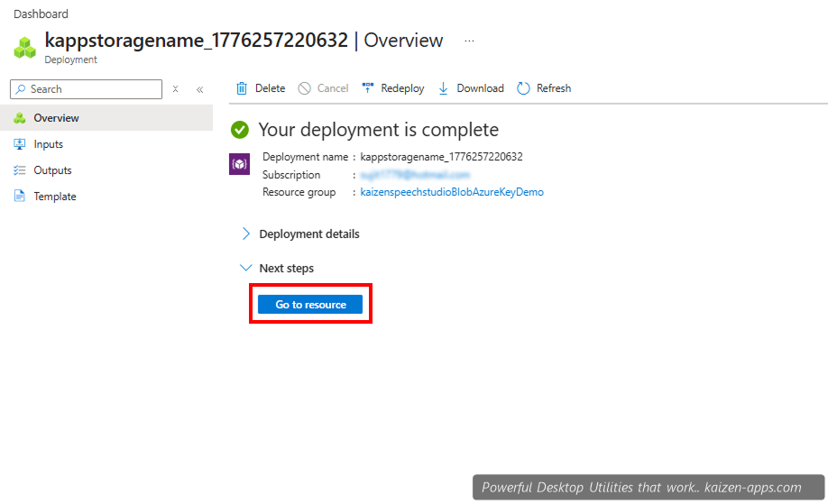Click the Cancel toolbar label
The width and height of the screenshot is (828, 504).
click(333, 88)
